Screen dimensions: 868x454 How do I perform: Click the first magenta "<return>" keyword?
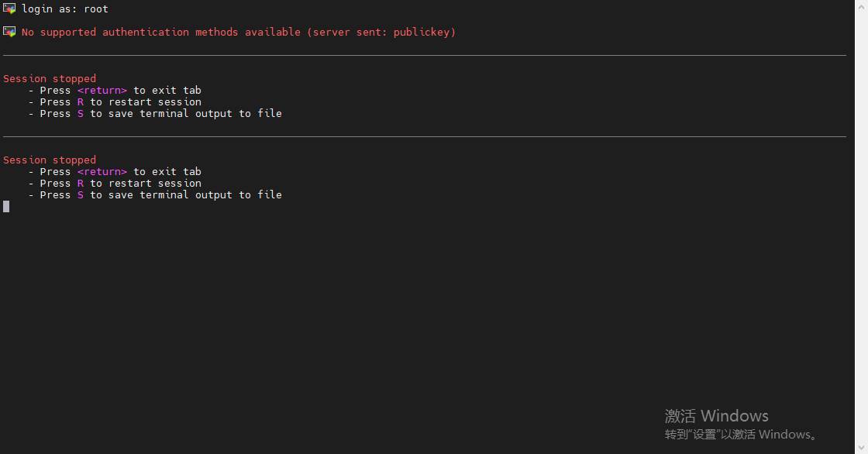(x=102, y=91)
